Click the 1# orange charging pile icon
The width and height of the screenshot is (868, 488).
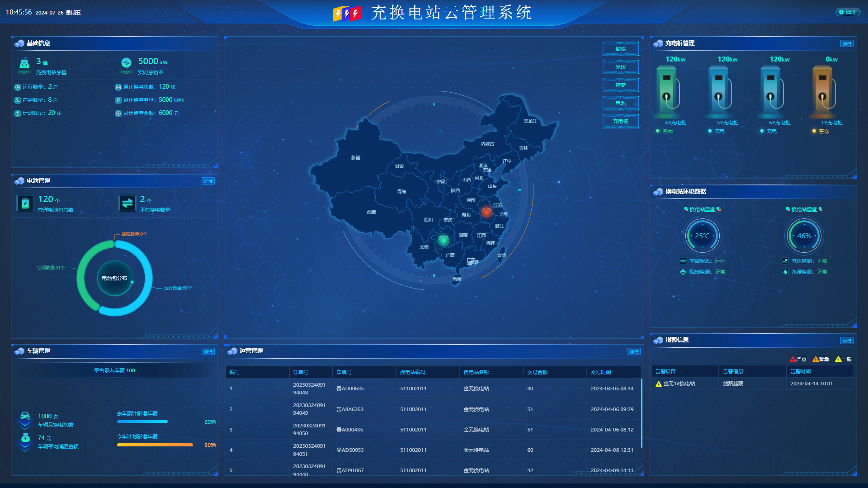coord(824,91)
